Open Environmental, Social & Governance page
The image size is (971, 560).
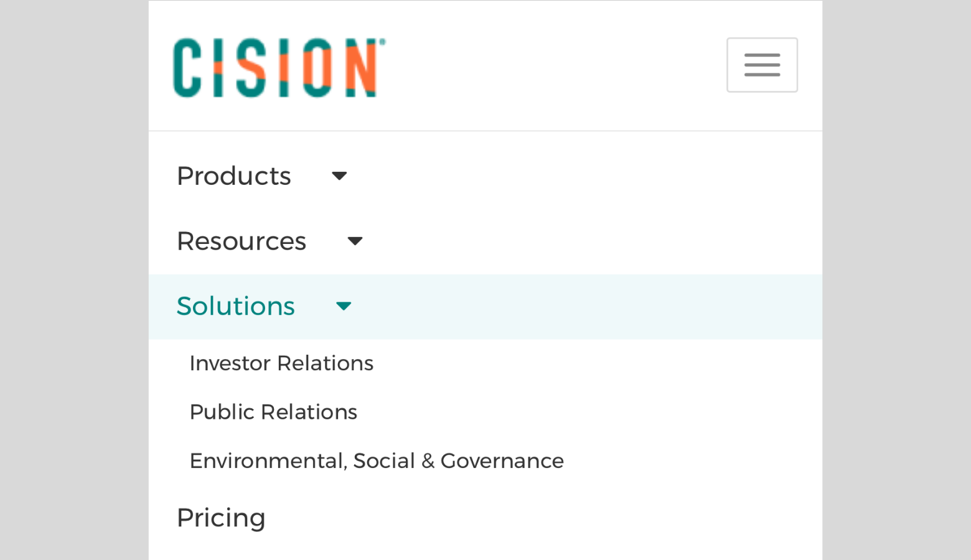coord(376,461)
